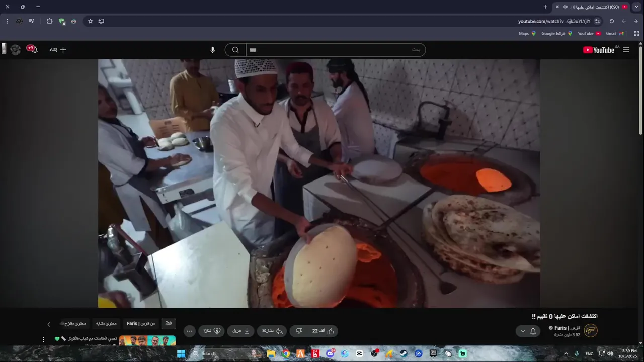This screenshot has width=644, height=362.
Task: Open the فارس | Faris channel name link
Action: click(567, 328)
